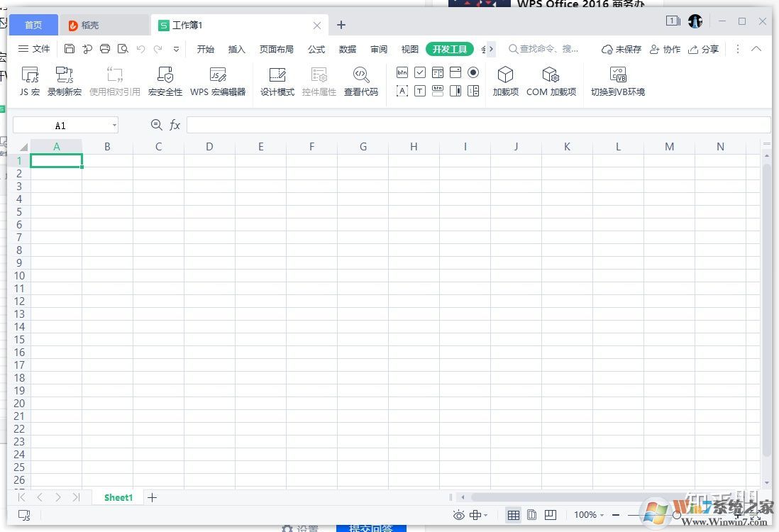779x532 pixels.
Task: Open the Name Box dropdown arrow
Action: pos(114,126)
